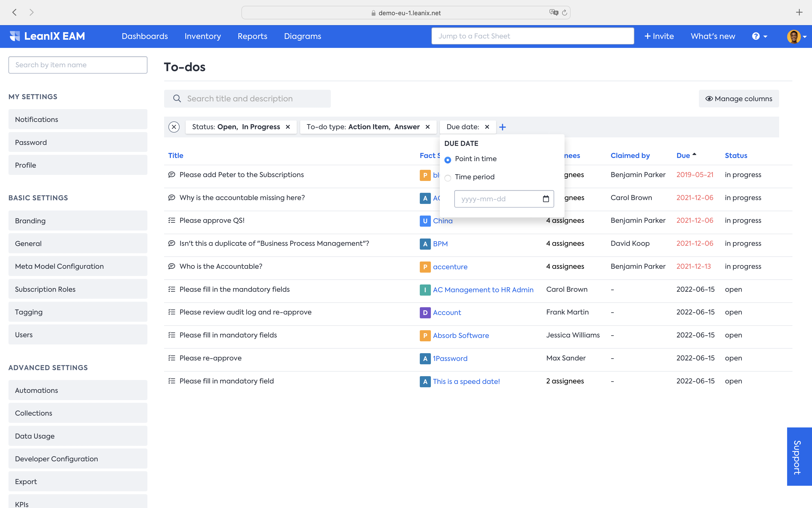This screenshot has height=508, width=812.
Task: Select the Time period radio option
Action: 448,178
